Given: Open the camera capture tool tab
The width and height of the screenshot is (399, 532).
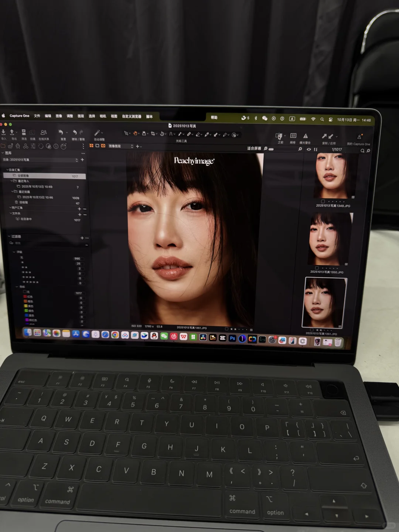Looking at the screenshot, I should [x=10, y=146].
